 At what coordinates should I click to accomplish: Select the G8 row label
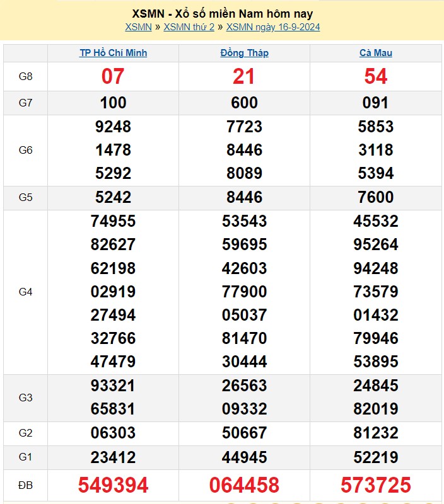25,77
